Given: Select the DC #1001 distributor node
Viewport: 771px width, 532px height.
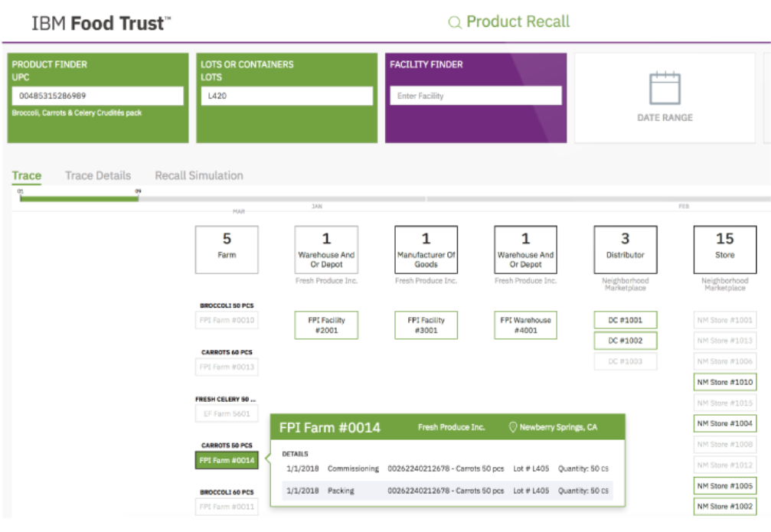Looking at the screenshot, I should tap(625, 320).
